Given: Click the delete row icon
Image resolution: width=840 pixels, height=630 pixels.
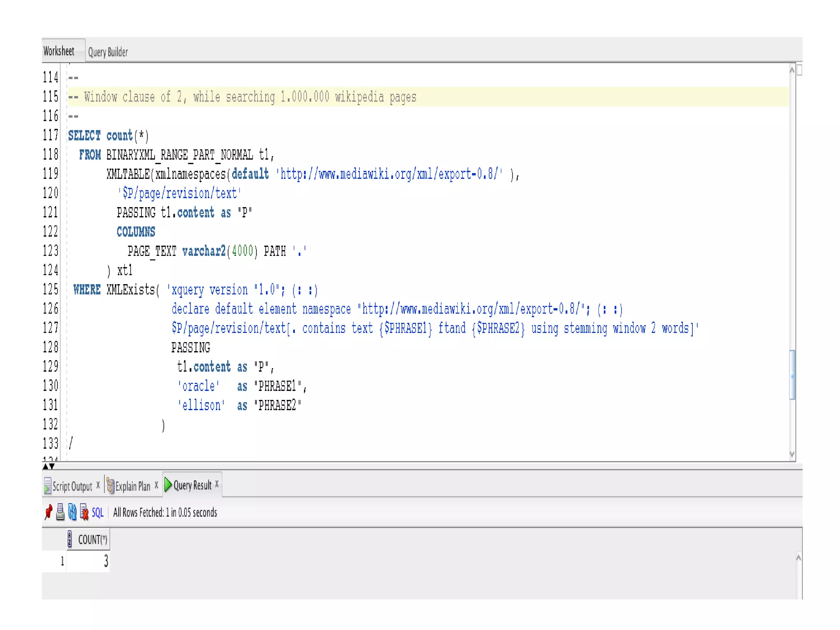Looking at the screenshot, I should [x=84, y=512].
